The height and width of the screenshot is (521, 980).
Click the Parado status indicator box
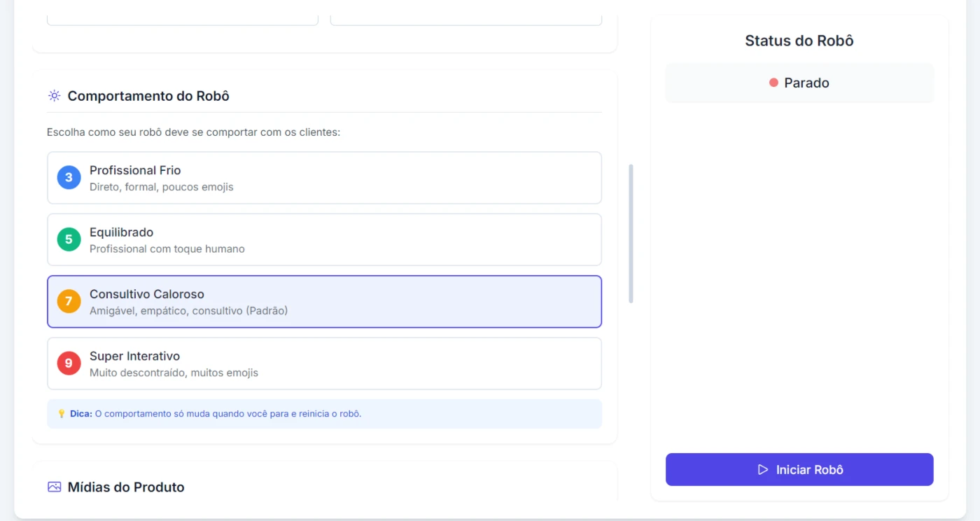[799, 83]
